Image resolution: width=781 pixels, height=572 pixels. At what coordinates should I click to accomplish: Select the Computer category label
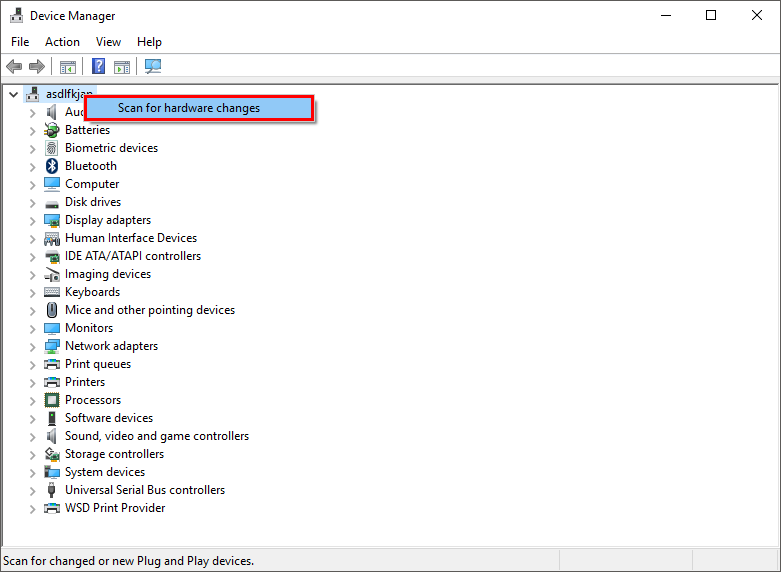coord(92,184)
